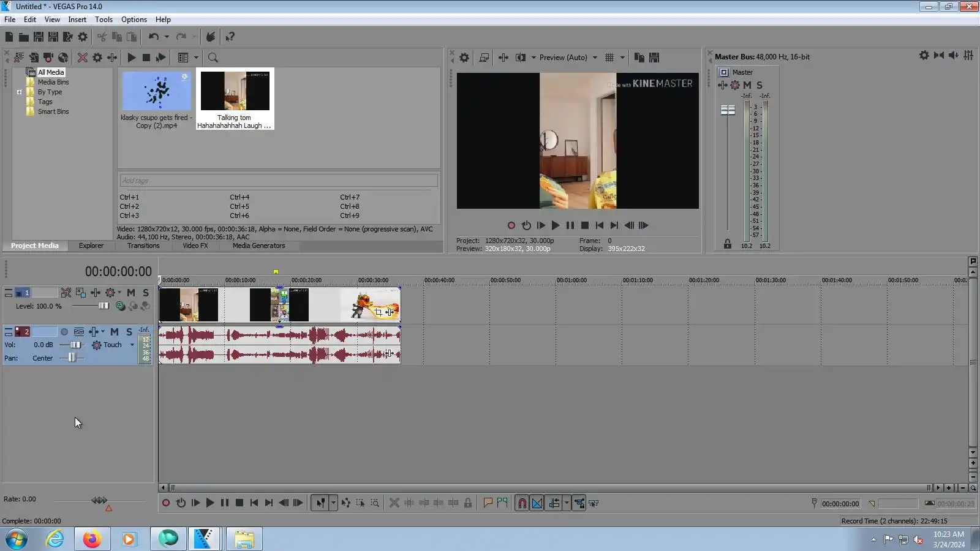Image resolution: width=980 pixels, height=551 pixels.
Task: Toggle preview on external monitor
Action: pyautogui.click(x=484, y=58)
